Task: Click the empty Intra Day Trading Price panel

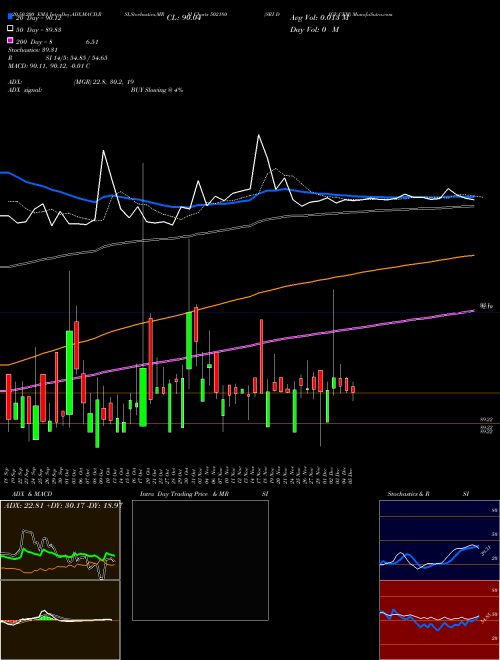Action: (200, 560)
